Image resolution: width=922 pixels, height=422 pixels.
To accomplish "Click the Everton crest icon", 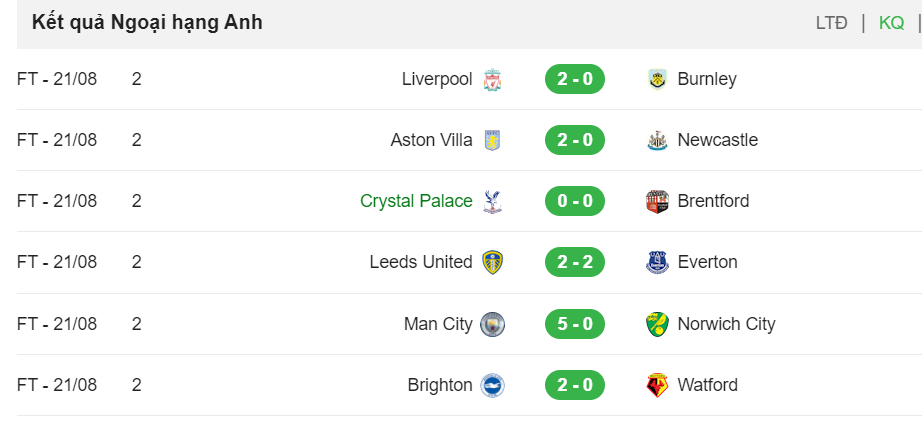I will pyautogui.click(x=657, y=262).
